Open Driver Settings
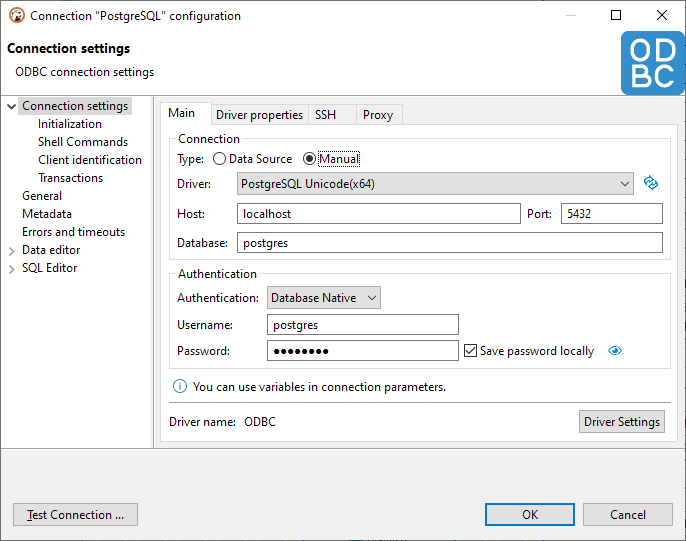Image resolution: width=686 pixels, height=541 pixels. coord(622,422)
